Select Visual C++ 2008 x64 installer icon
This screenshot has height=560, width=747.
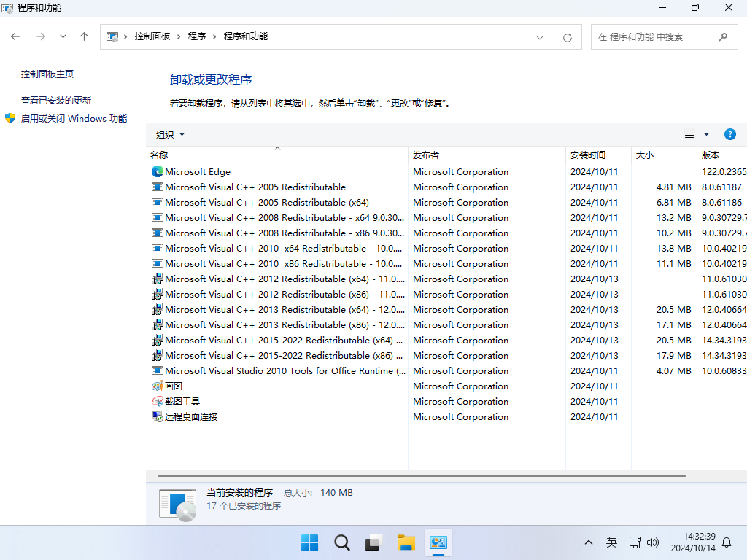(158, 217)
